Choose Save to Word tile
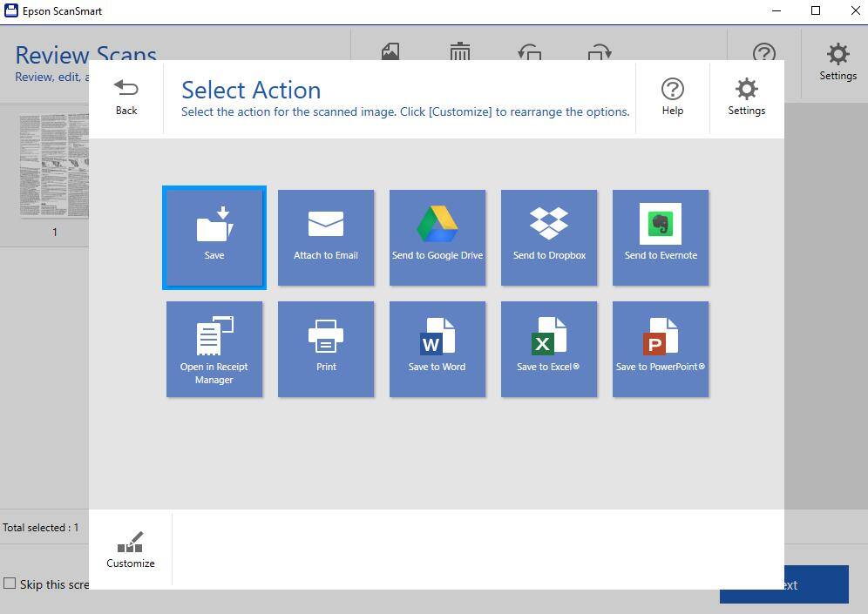This screenshot has width=868, height=614. tap(437, 348)
